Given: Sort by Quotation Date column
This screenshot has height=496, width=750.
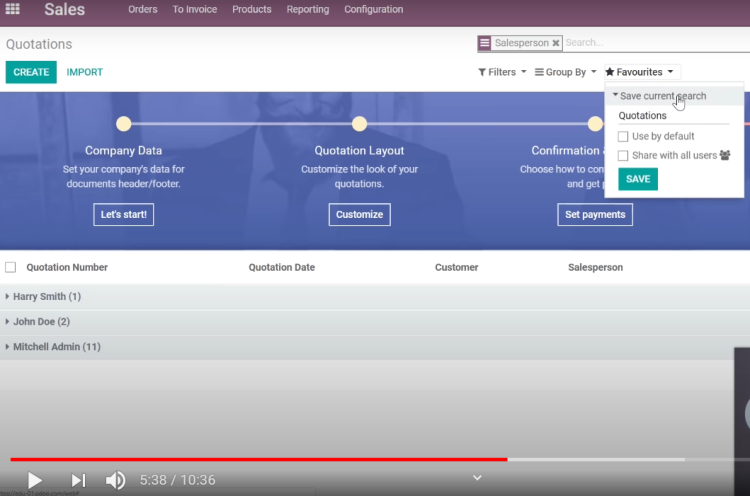Looking at the screenshot, I should click(x=282, y=267).
